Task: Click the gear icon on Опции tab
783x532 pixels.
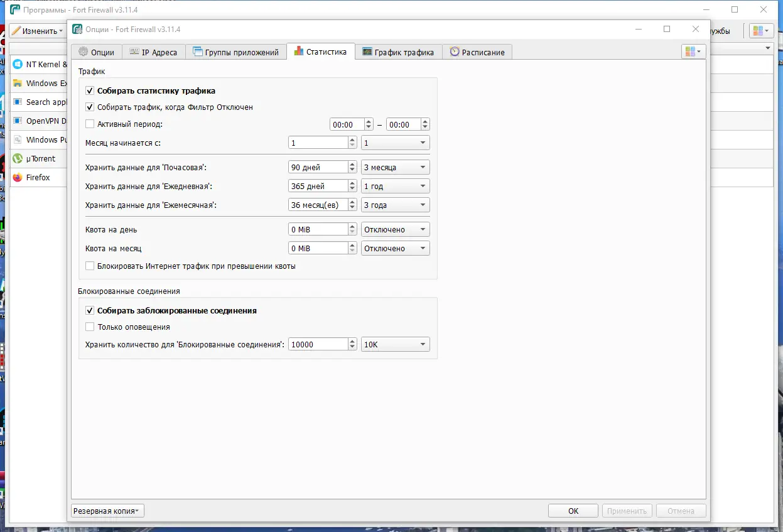Action: pyautogui.click(x=84, y=52)
